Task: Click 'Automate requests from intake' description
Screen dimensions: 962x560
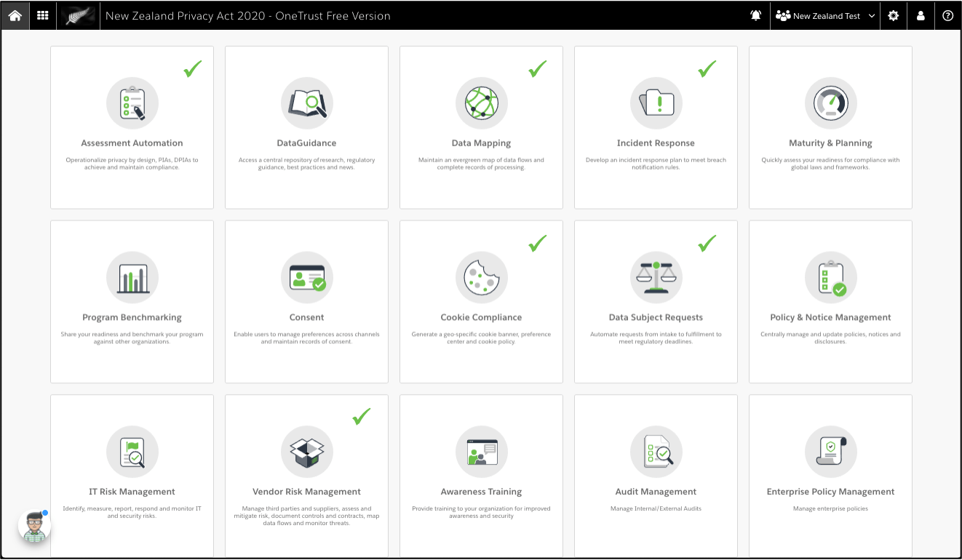Action: click(x=656, y=338)
